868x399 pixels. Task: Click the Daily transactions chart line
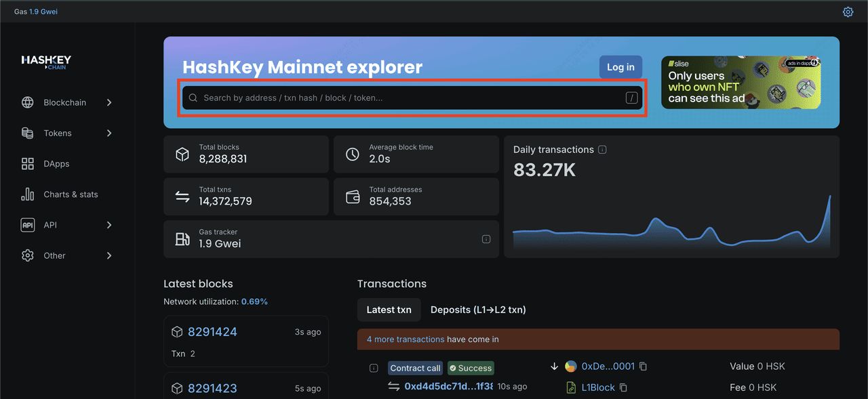(654, 221)
